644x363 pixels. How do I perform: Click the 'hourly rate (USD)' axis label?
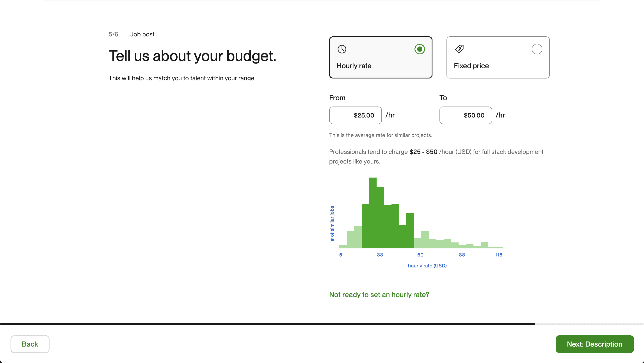[x=427, y=265]
